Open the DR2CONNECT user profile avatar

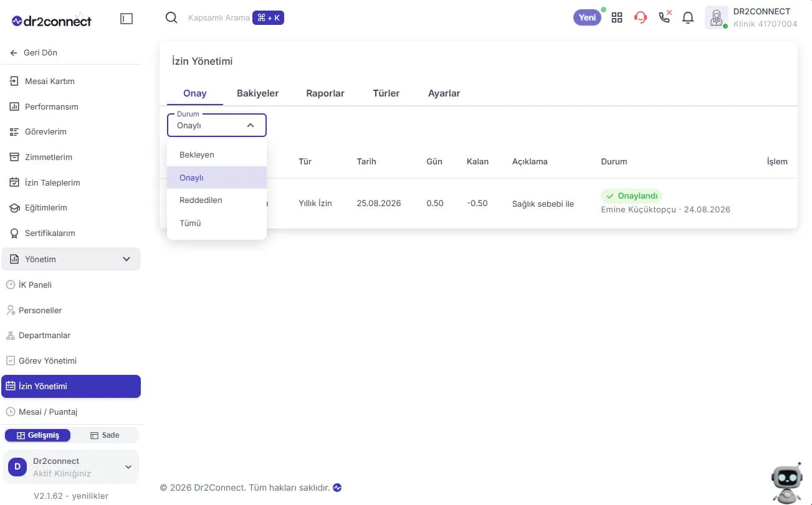tap(717, 17)
